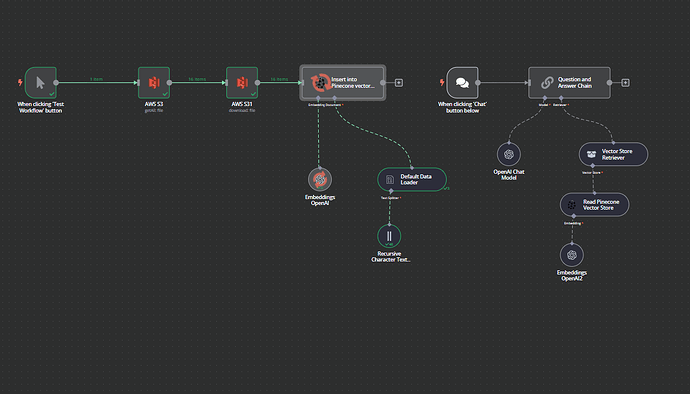Click the '1 item' connection line label
This screenshot has width=690, height=394.
96,79
